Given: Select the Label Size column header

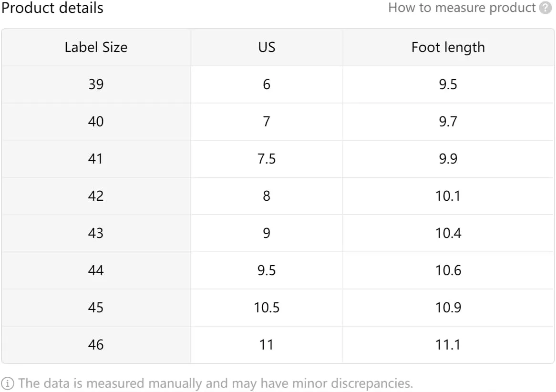Looking at the screenshot, I should [x=96, y=47].
